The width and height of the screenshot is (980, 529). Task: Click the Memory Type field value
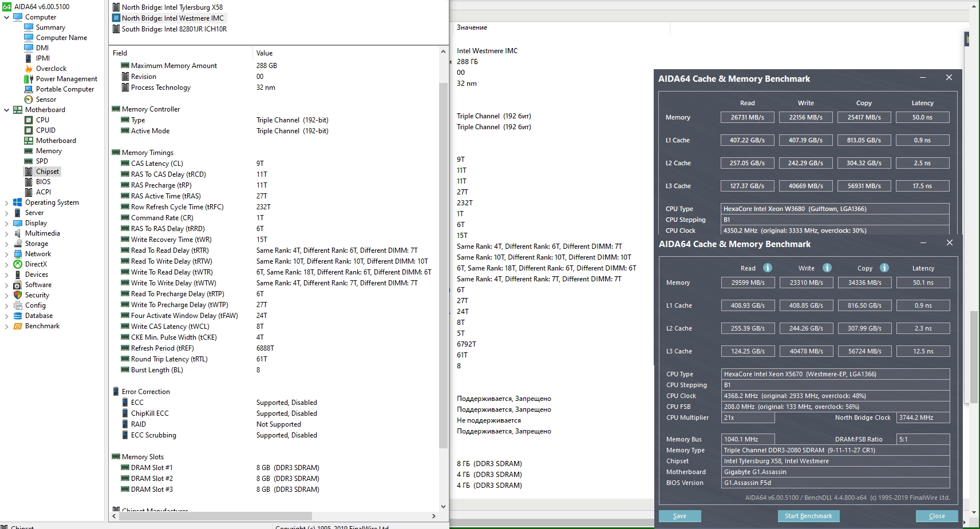[836, 450]
